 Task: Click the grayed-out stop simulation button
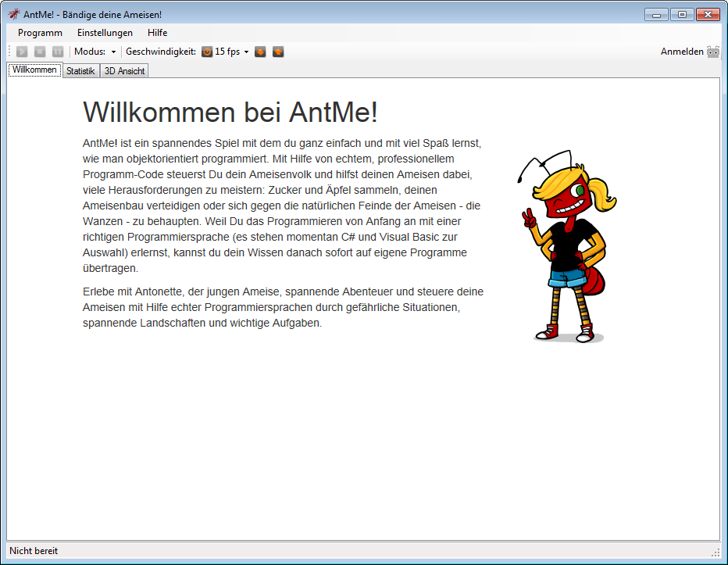click(x=40, y=52)
